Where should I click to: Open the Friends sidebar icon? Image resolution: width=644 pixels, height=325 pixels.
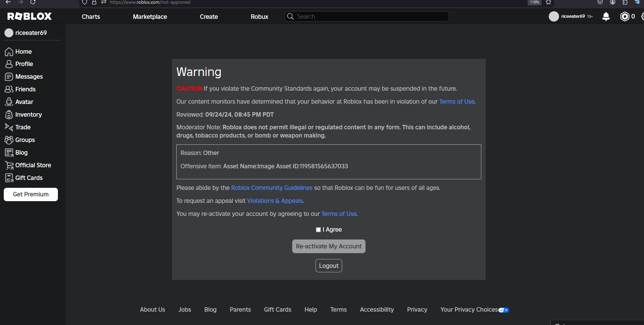[x=9, y=89]
